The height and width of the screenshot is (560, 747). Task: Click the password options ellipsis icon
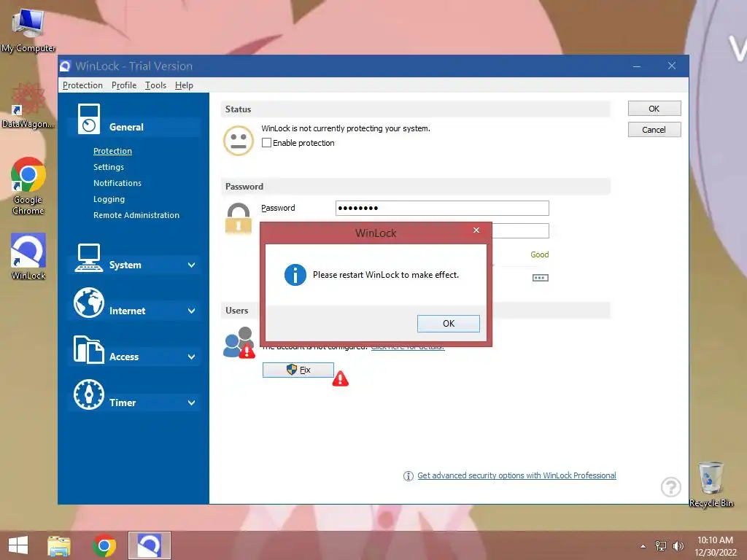point(541,278)
